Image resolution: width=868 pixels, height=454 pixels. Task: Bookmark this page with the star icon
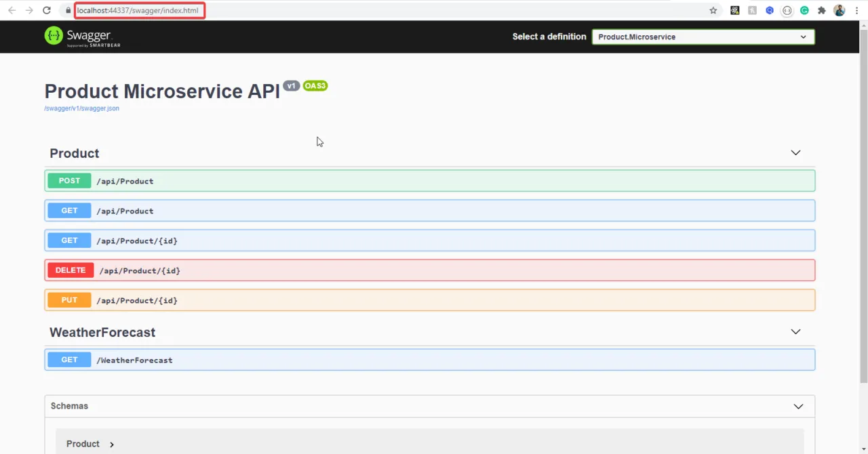pyautogui.click(x=713, y=10)
